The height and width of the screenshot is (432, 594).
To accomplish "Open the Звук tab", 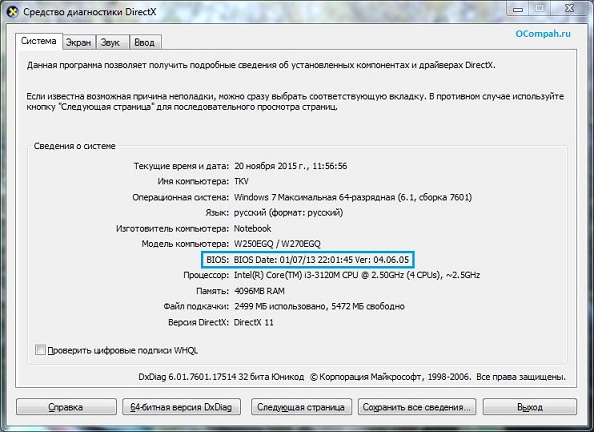I will tap(110, 42).
